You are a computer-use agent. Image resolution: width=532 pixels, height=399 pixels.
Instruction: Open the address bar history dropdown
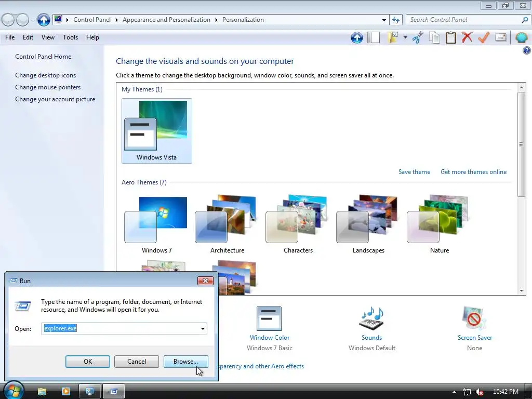coord(384,20)
